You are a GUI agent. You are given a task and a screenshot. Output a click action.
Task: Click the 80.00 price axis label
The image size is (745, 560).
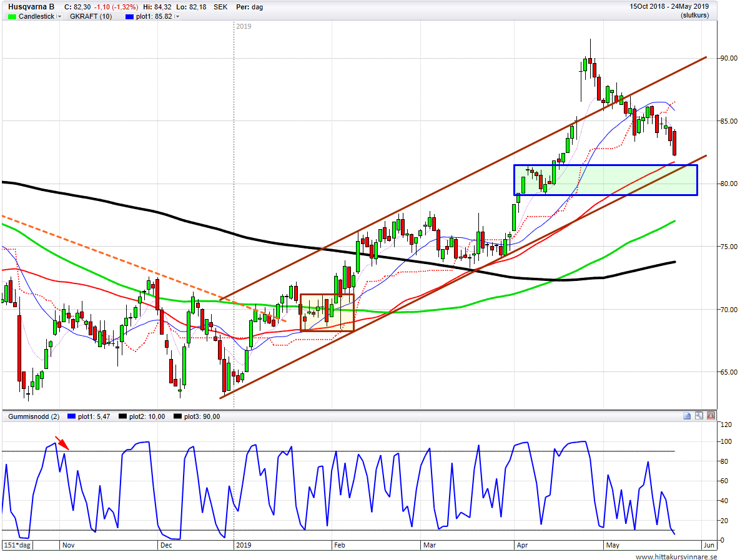tap(729, 184)
